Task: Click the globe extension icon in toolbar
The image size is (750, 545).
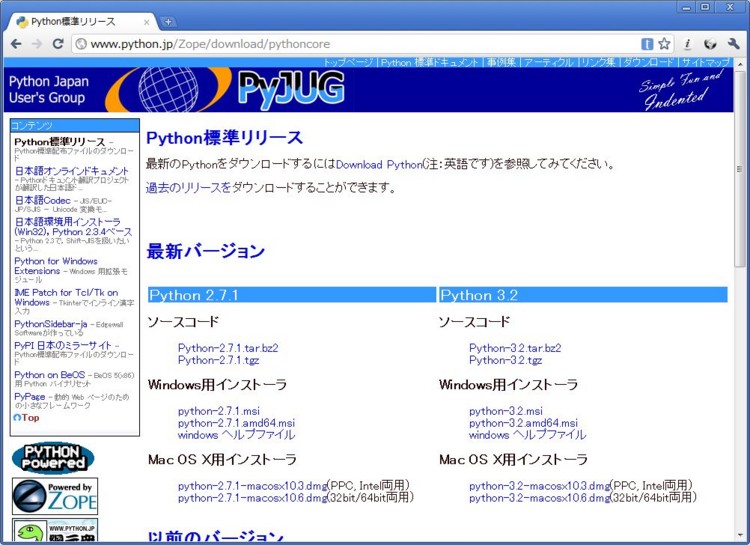Action: click(x=710, y=44)
